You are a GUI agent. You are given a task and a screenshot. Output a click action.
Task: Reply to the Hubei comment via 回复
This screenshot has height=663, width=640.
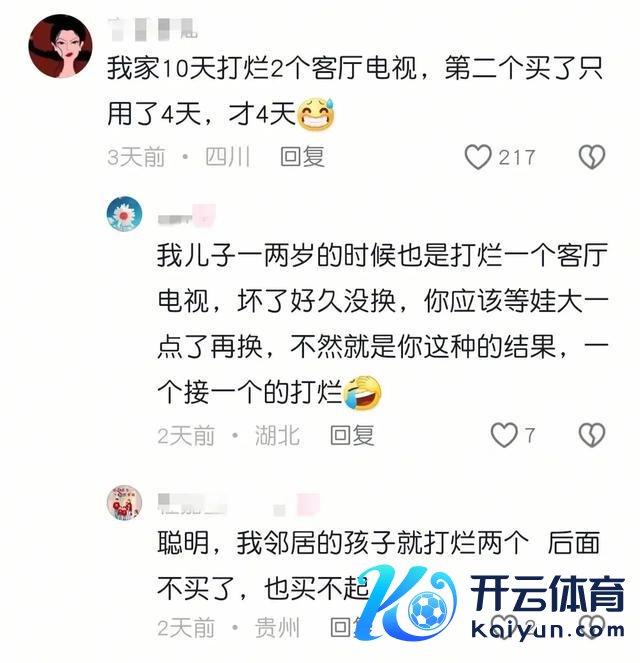coord(352,435)
